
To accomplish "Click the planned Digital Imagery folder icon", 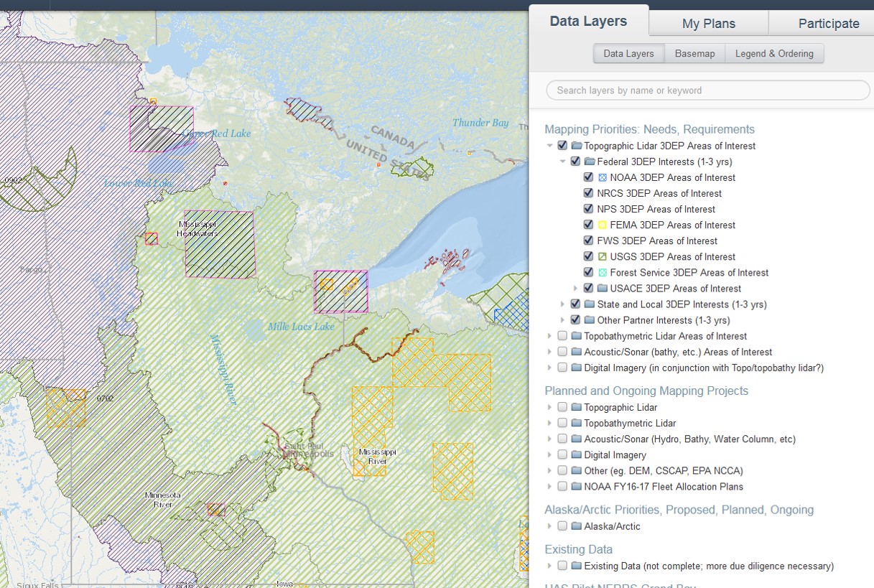I will 577,454.
